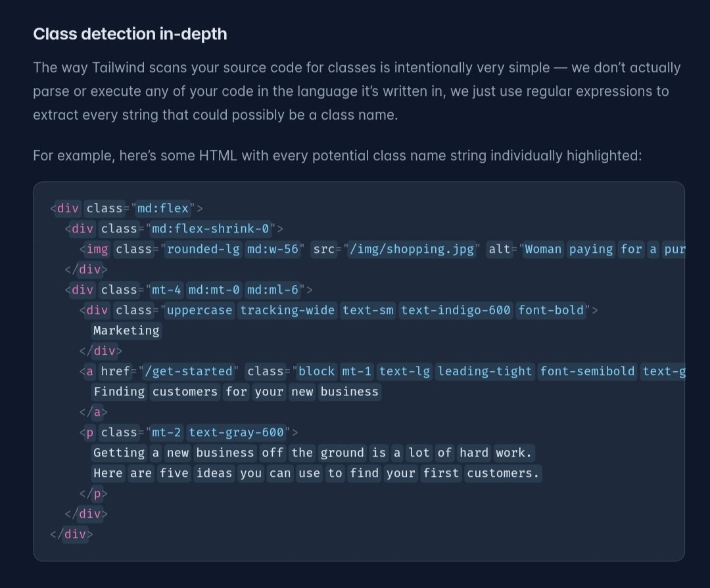
Task: Select the 'Marketing' highlighted text
Action: tap(126, 330)
